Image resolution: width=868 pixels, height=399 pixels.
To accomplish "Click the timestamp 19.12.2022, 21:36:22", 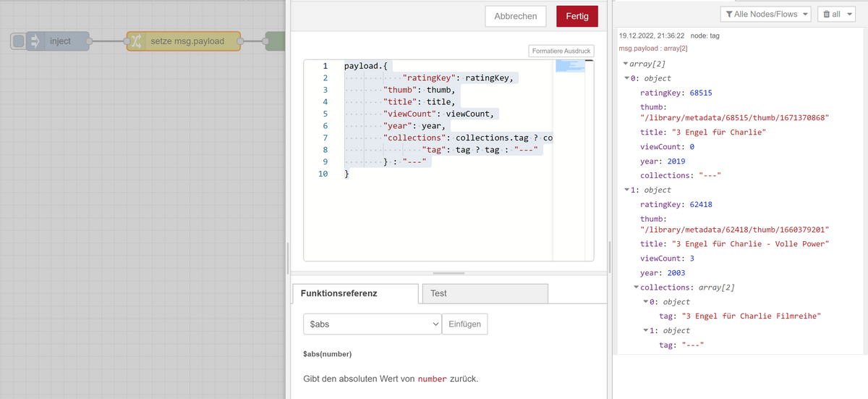I will (x=652, y=35).
